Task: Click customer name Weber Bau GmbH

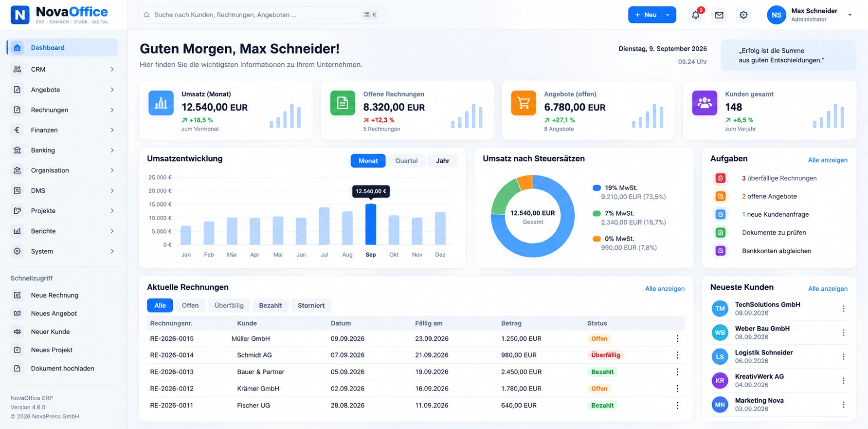Action: tap(762, 329)
